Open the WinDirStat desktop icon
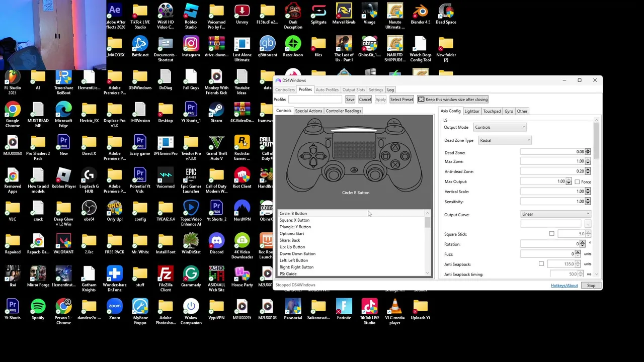644x362 pixels. pos(191,244)
